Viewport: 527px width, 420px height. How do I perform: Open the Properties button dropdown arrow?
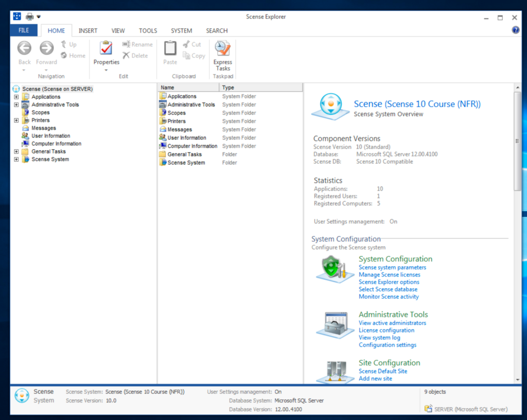click(x=106, y=70)
